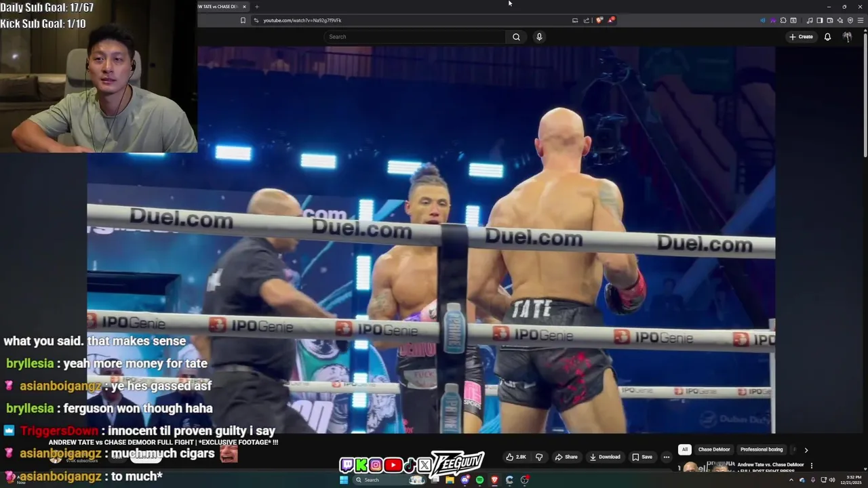Open the Windows Start menu
868x488 pixels.
[344, 480]
